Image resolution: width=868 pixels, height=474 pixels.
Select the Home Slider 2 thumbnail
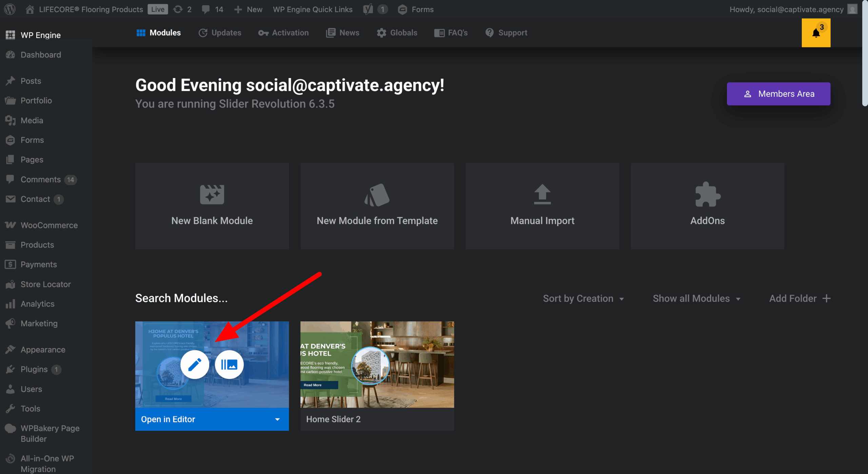377,365
